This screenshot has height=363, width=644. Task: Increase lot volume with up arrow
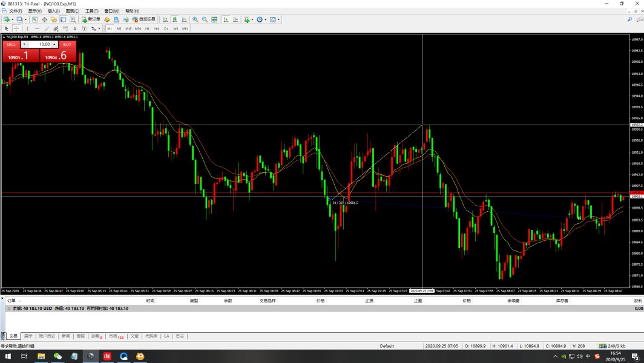coord(54,44)
